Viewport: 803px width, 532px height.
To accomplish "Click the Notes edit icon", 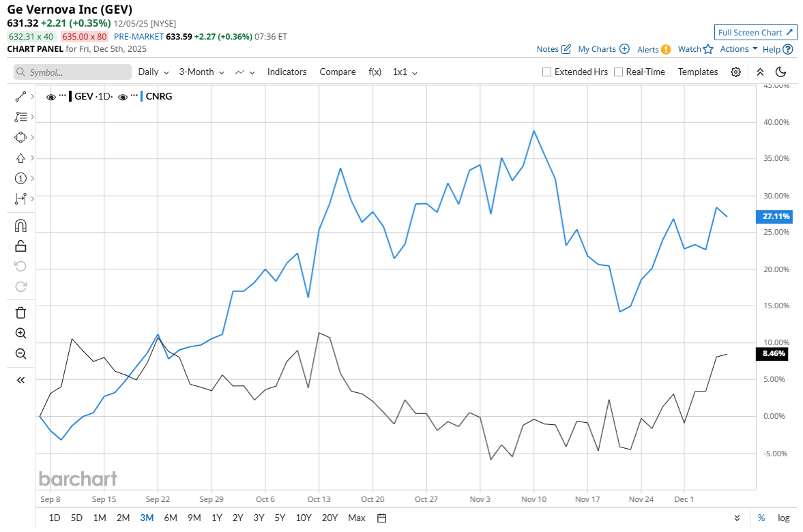I will point(566,49).
